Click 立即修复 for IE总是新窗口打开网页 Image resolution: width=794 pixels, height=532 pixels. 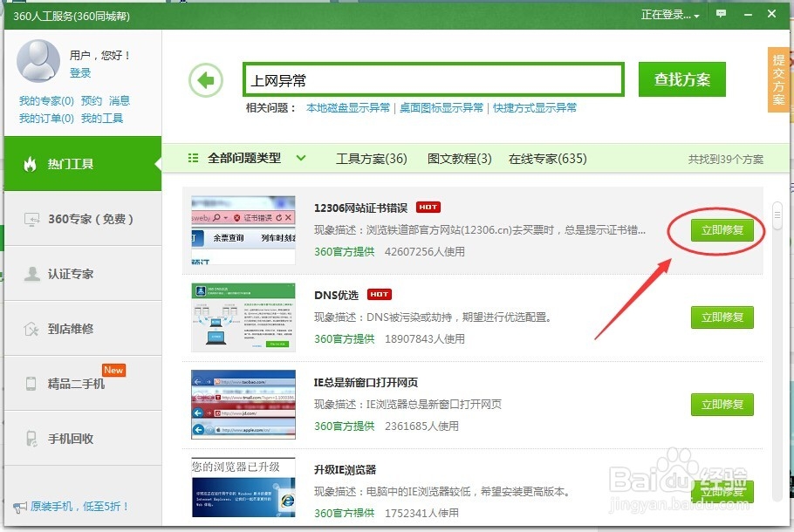click(722, 405)
